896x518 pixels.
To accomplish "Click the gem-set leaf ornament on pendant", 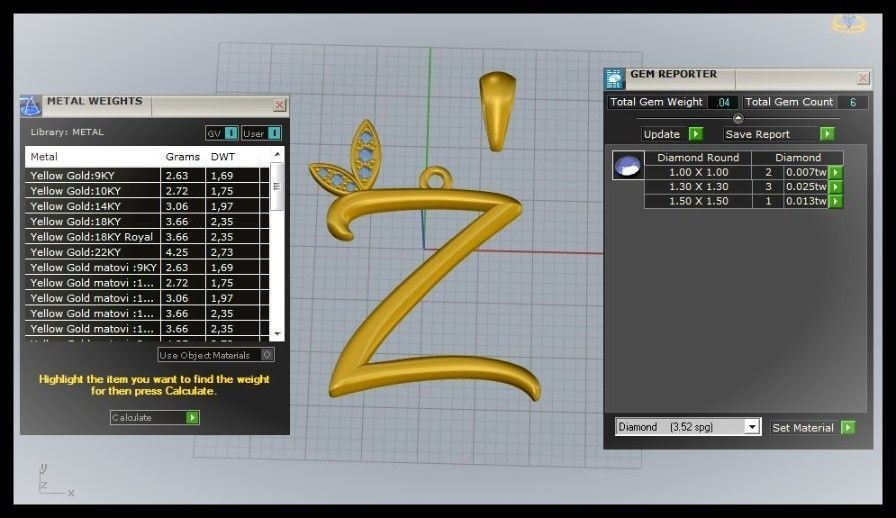I will (x=345, y=157).
